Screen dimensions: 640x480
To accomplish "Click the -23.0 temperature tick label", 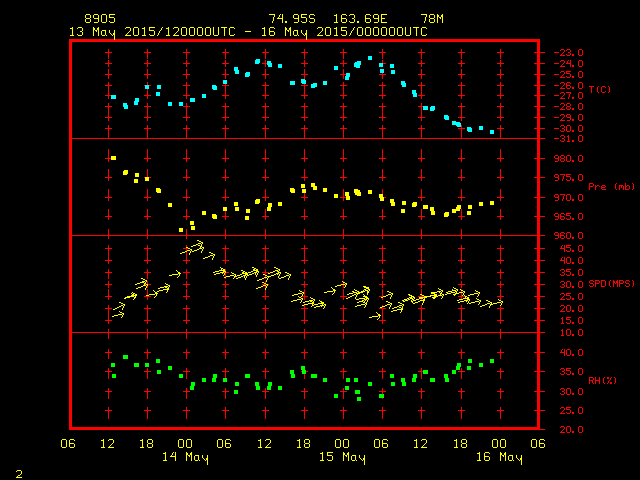I will click(568, 53).
